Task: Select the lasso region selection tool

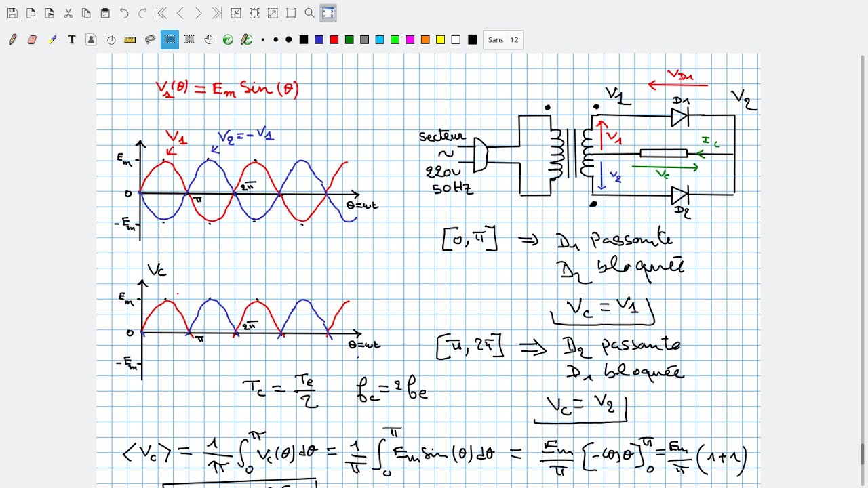Action: pyautogui.click(x=150, y=40)
